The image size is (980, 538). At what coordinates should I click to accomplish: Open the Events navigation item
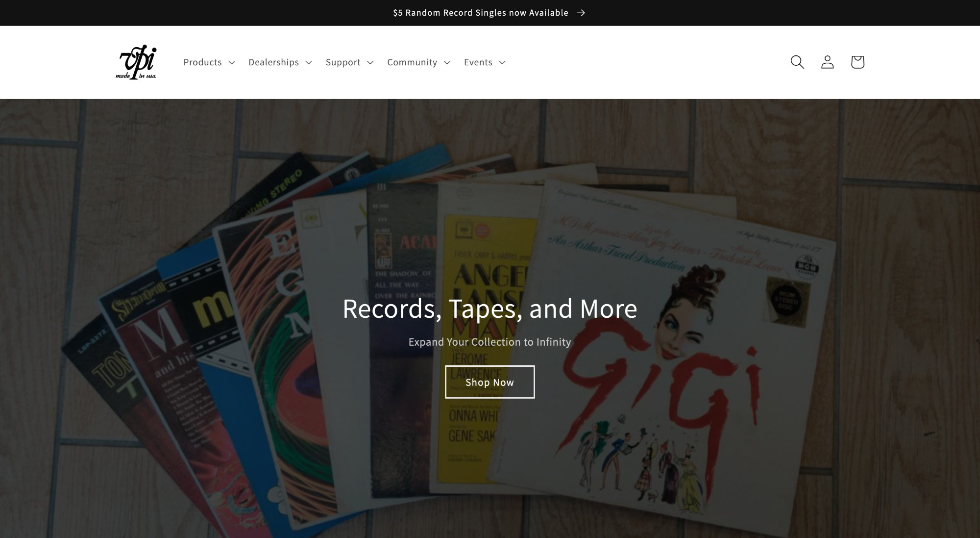[x=485, y=62]
